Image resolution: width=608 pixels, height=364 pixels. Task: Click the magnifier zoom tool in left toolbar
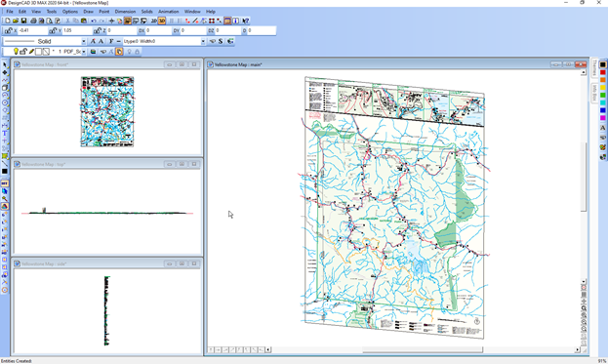pyautogui.click(x=5, y=198)
